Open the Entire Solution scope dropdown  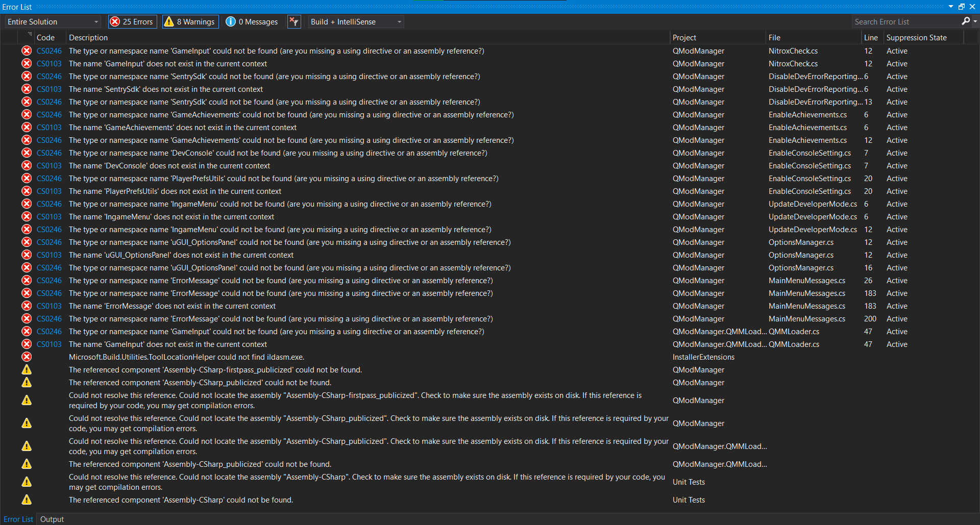point(96,21)
